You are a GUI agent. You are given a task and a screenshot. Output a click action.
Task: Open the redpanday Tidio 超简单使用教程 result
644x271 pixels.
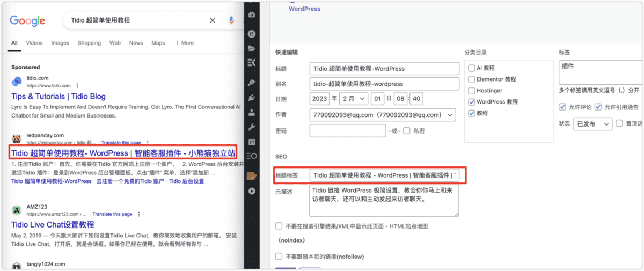(123, 153)
